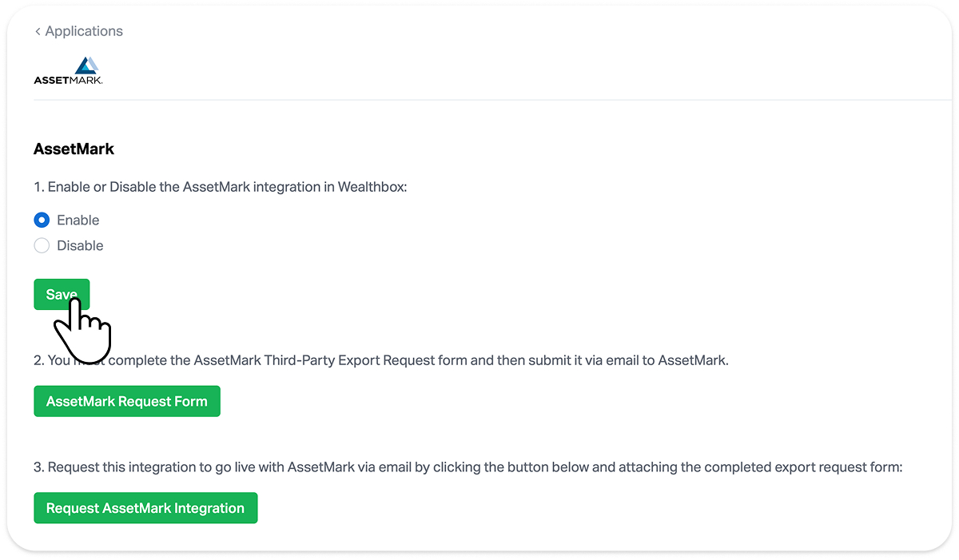
Task: Open the AssetMark Request Form
Action: (x=126, y=401)
